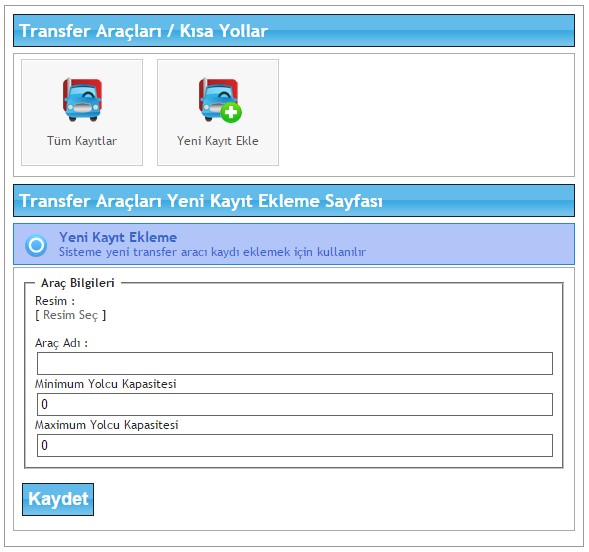Click the Transfer Araçları / Kısa Yollar header
This screenshot has width=589, height=552.
pyautogui.click(x=294, y=30)
